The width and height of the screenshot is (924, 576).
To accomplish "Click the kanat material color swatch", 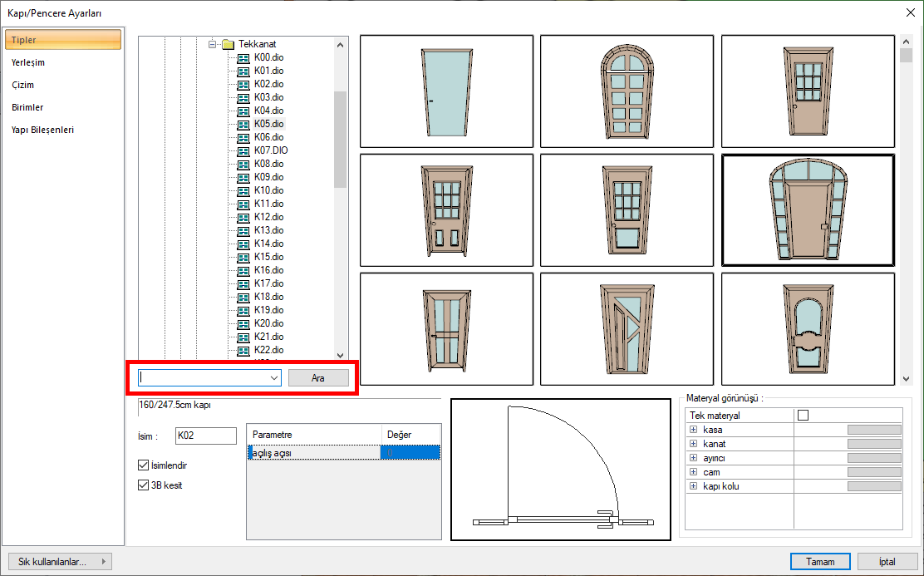I will [x=873, y=444].
